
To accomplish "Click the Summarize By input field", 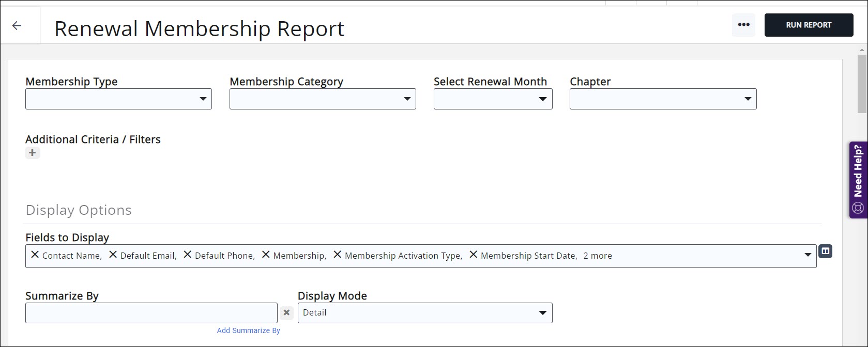I will point(151,313).
